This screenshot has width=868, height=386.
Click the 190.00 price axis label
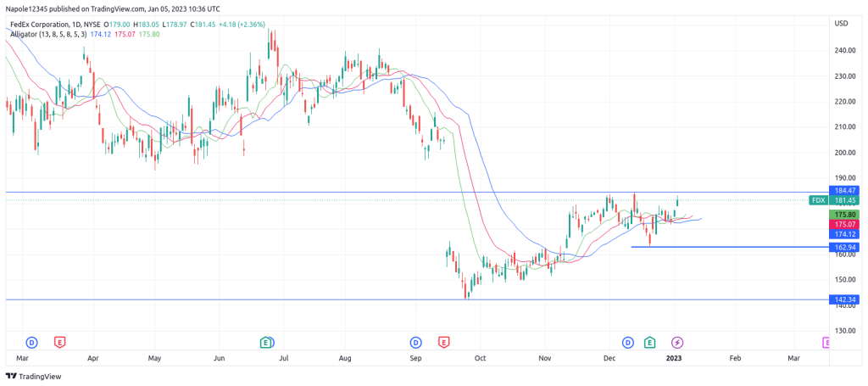tap(844, 178)
